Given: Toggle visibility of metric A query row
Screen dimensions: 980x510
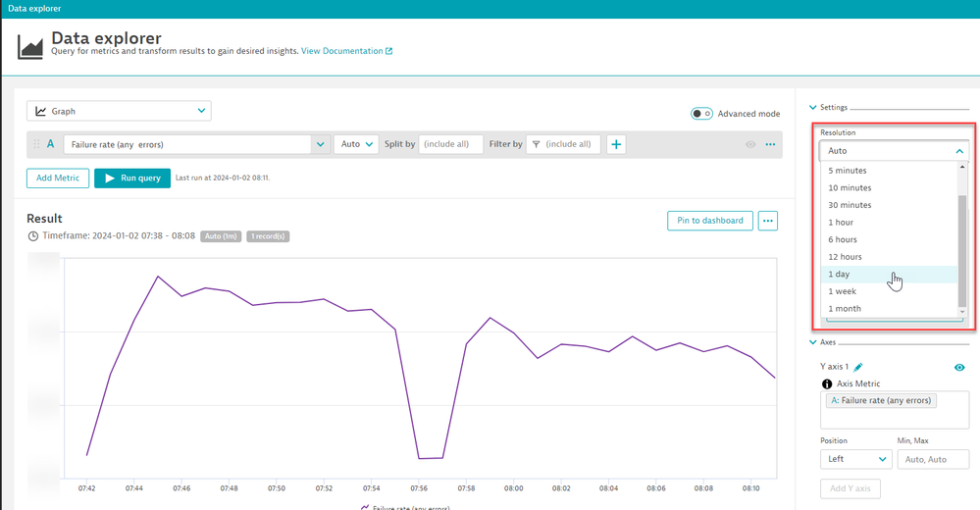Looking at the screenshot, I should pos(750,144).
